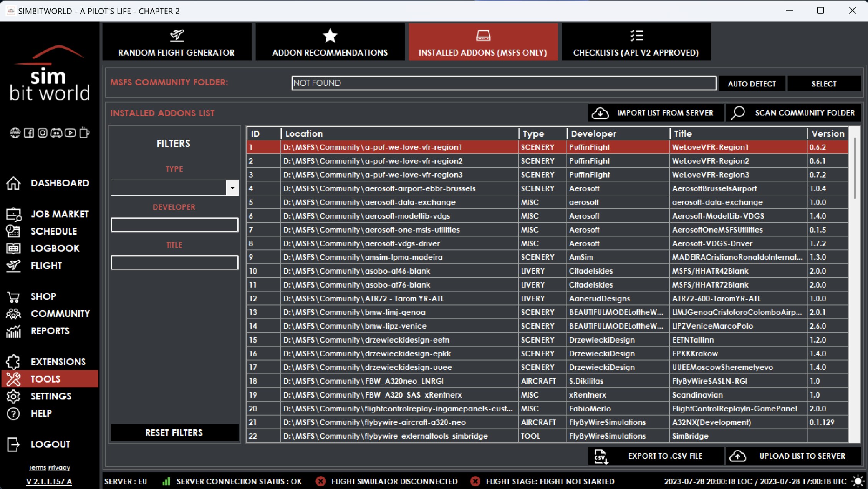Screen dimensions: 868x489
Task: Click the Developer filter input field
Action: tap(174, 225)
